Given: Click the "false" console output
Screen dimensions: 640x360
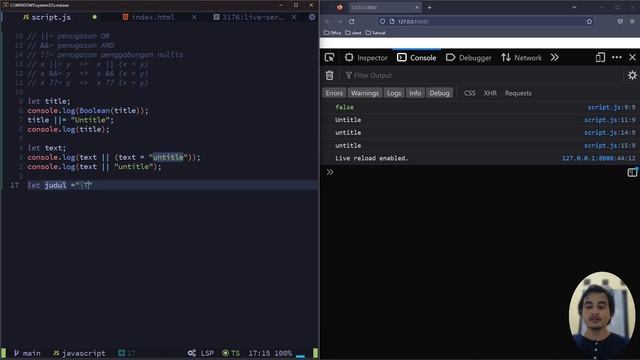Looking at the screenshot, I should pyautogui.click(x=344, y=107).
